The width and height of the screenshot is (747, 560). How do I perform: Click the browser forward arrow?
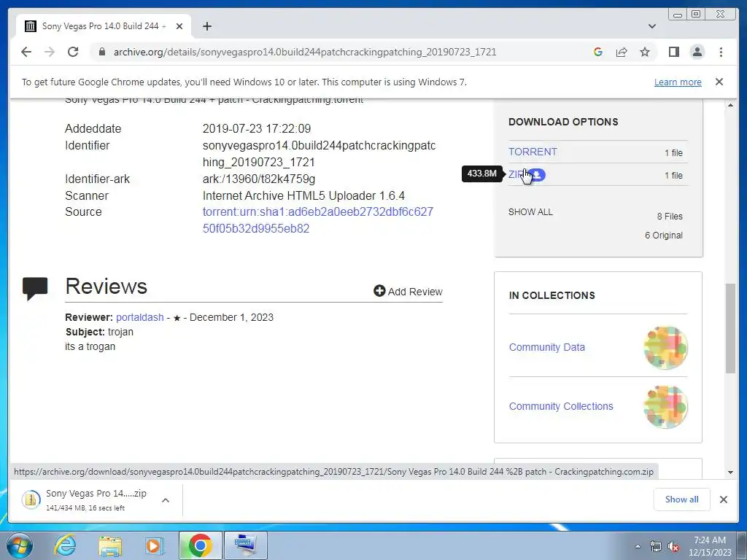click(x=50, y=52)
